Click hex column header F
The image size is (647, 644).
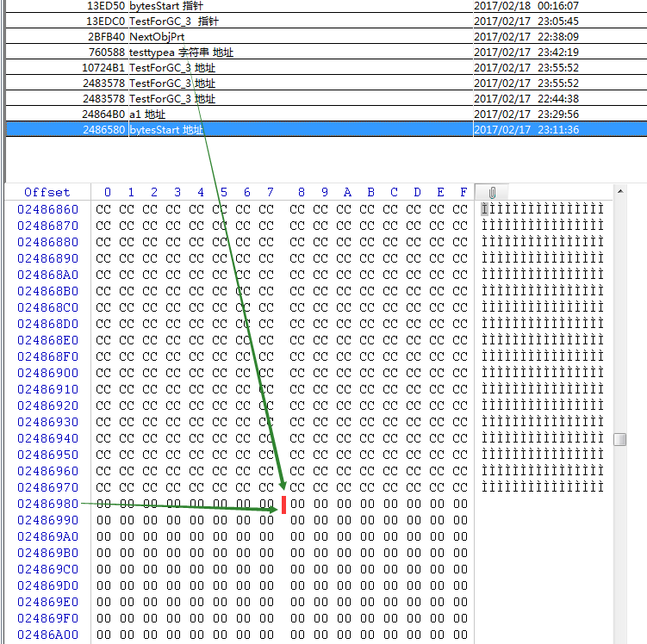[463, 193]
